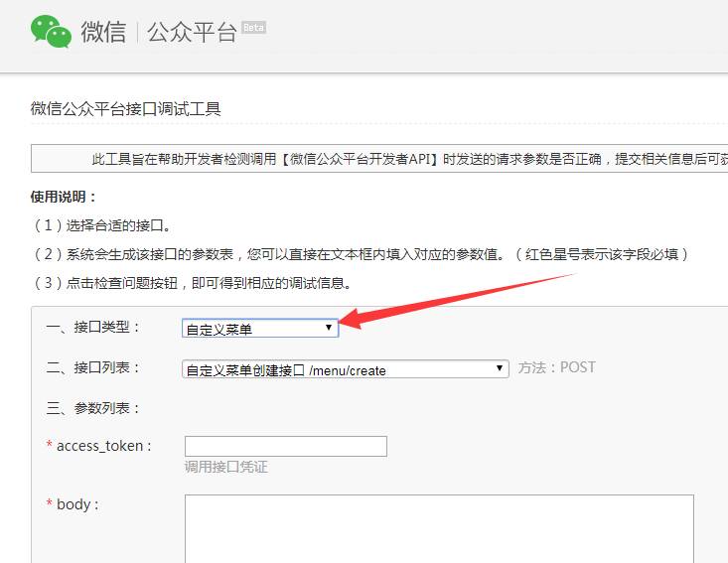Open the 接口列表 dropdown showing /menu/create
The height and width of the screenshot is (563, 728).
pos(346,369)
